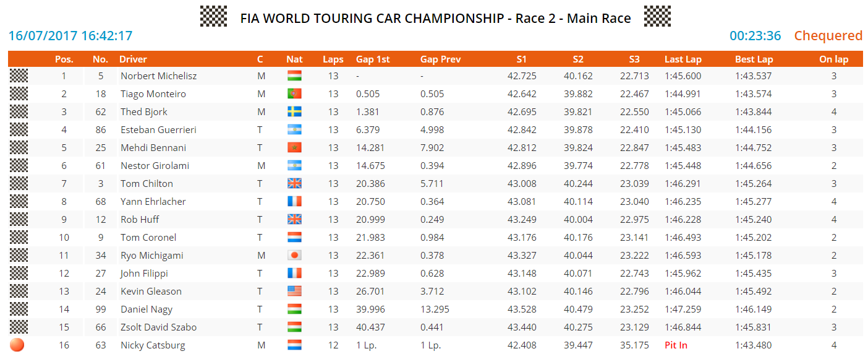The image size is (868, 359).
Task: Click the Japan flag for Ryo Michigami
Action: pos(294,256)
